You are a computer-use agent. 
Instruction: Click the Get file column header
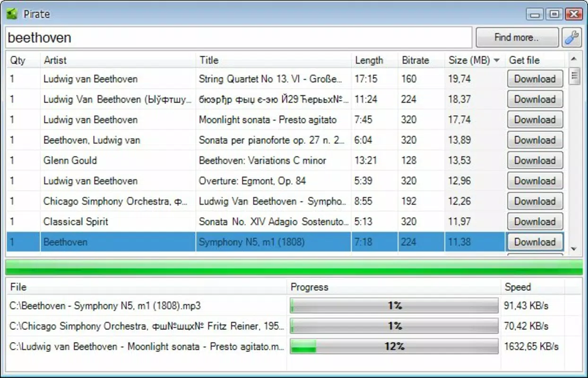(535, 60)
